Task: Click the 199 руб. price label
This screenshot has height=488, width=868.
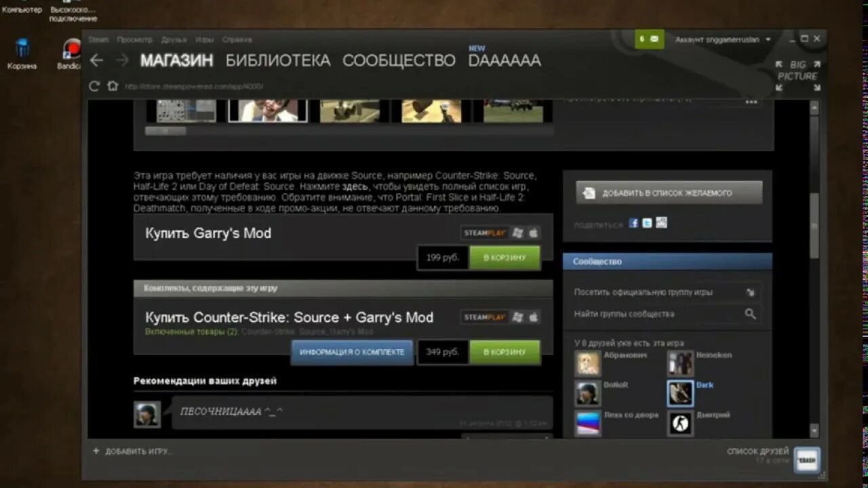Action: [x=442, y=258]
